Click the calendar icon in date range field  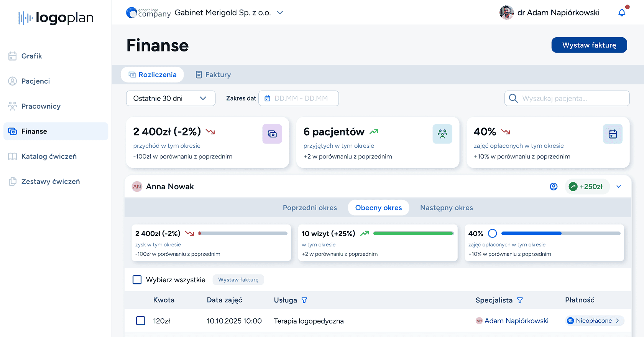[x=268, y=98]
